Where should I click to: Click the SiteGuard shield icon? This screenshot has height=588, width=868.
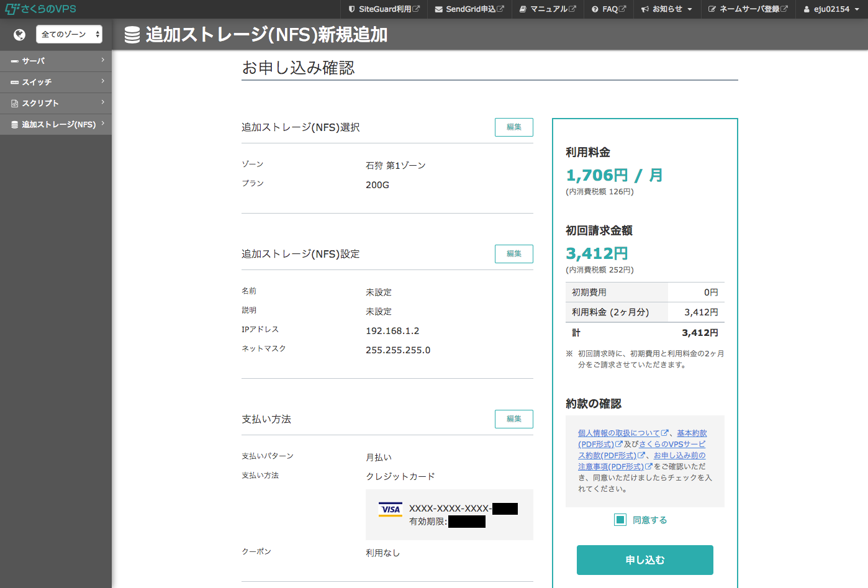pyautogui.click(x=352, y=9)
